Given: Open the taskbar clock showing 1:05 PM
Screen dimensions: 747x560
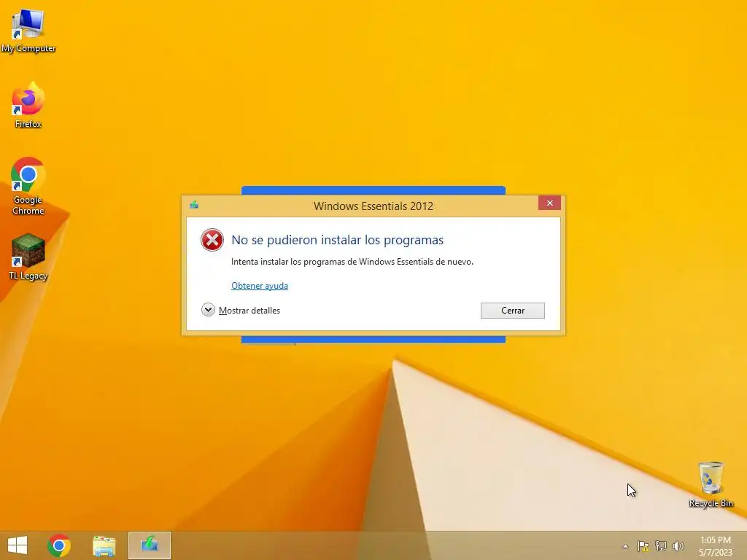Looking at the screenshot, I should 716,546.
